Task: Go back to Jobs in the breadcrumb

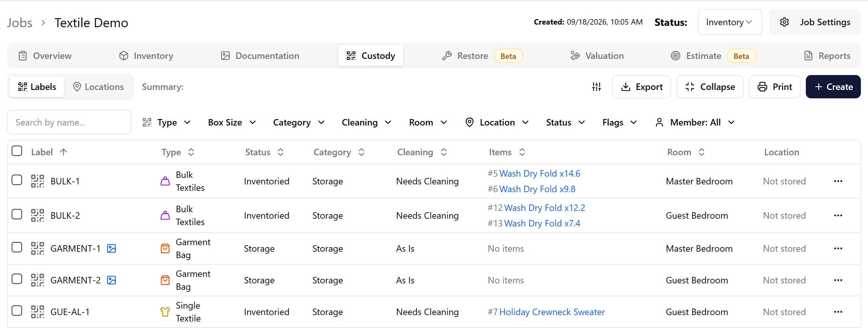Action: 20,23
